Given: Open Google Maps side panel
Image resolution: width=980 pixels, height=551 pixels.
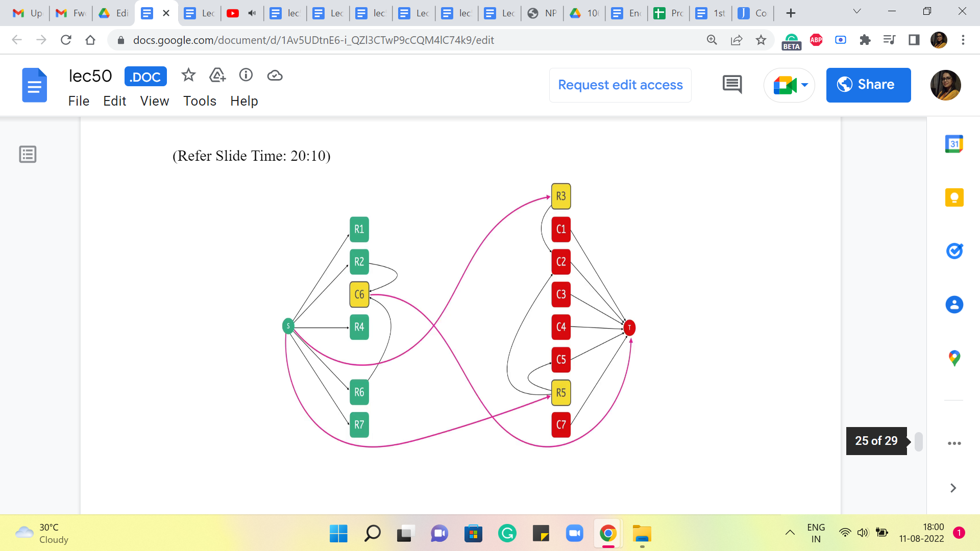Looking at the screenshot, I should click(954, 358).
